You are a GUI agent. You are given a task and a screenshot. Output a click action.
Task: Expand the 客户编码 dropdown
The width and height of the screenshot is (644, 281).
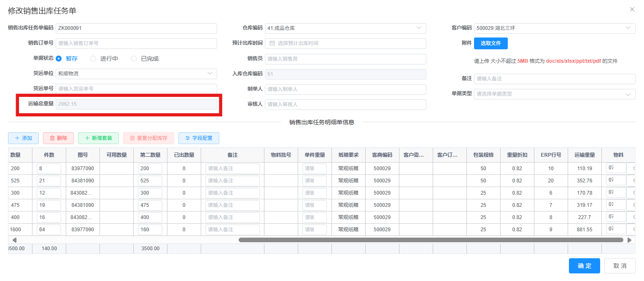click(555, 28)
